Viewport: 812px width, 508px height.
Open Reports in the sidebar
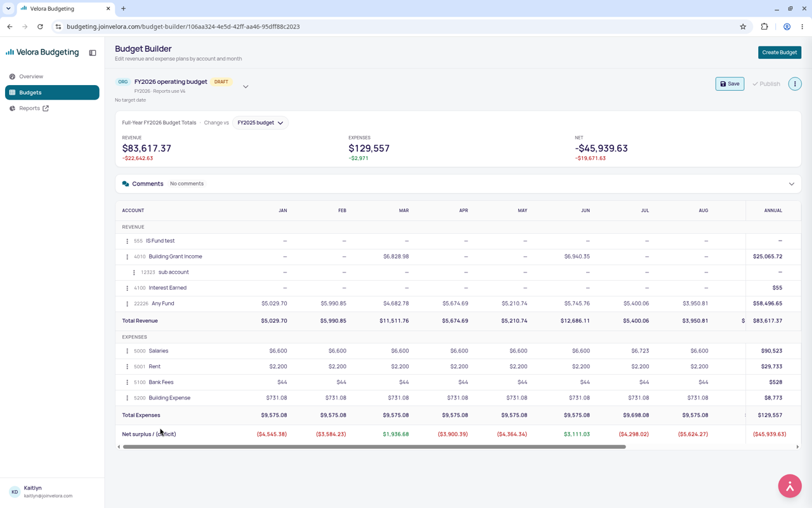tap(52, 109)
